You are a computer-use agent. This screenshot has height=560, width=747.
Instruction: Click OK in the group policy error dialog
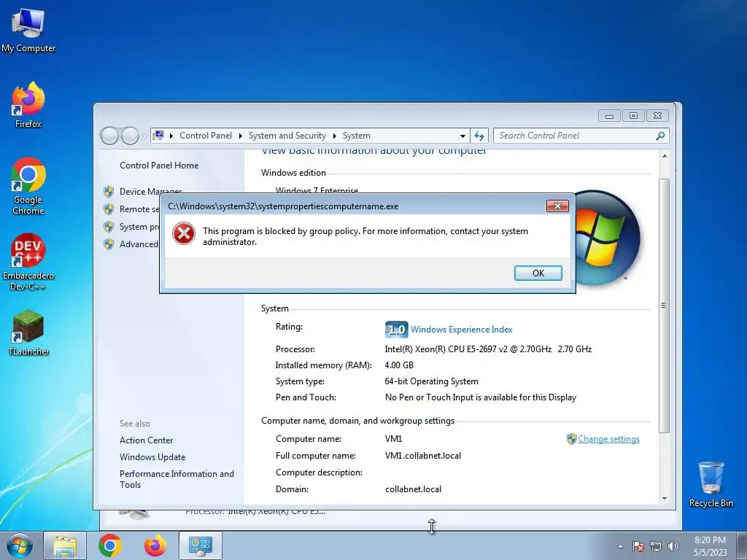click(538, 273)
